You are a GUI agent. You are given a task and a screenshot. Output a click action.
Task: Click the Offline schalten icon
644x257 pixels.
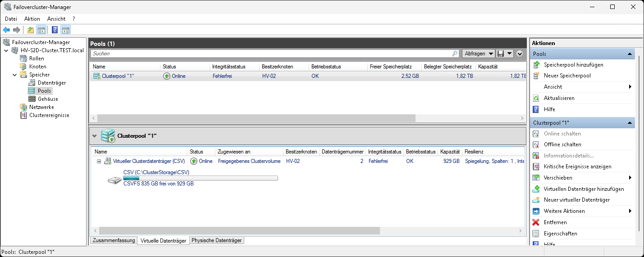tap(536, 144)
